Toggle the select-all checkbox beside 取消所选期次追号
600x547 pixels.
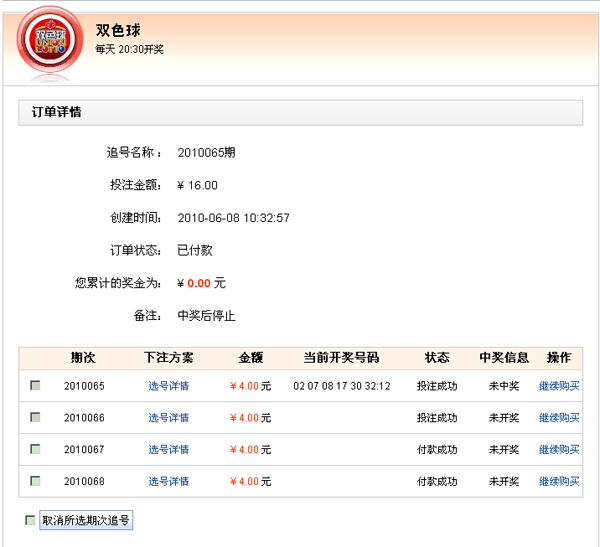[x=30, y=520]
